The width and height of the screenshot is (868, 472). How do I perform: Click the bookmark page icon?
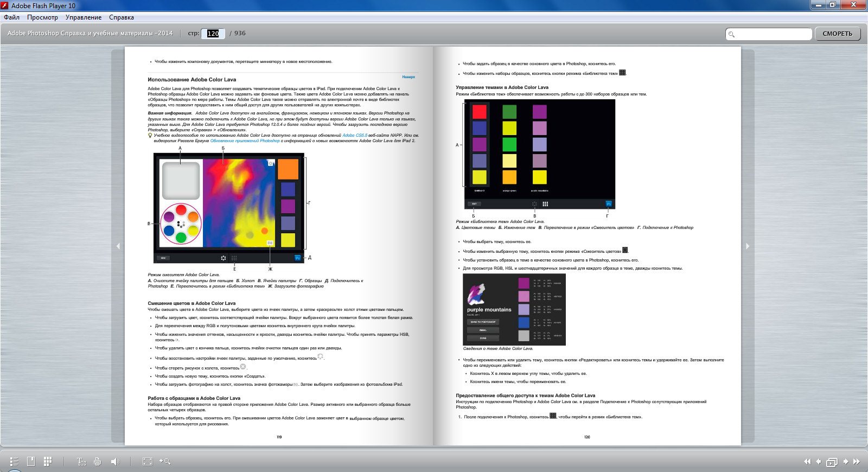coord(31,461)
